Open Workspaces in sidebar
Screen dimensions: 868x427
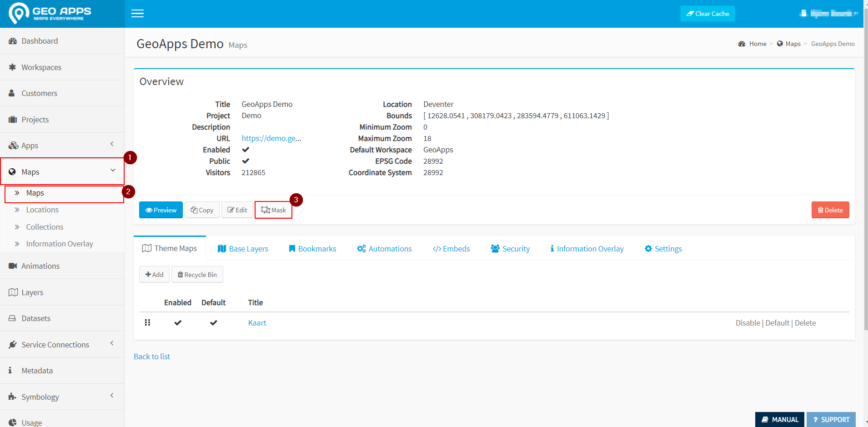[62, 67]
